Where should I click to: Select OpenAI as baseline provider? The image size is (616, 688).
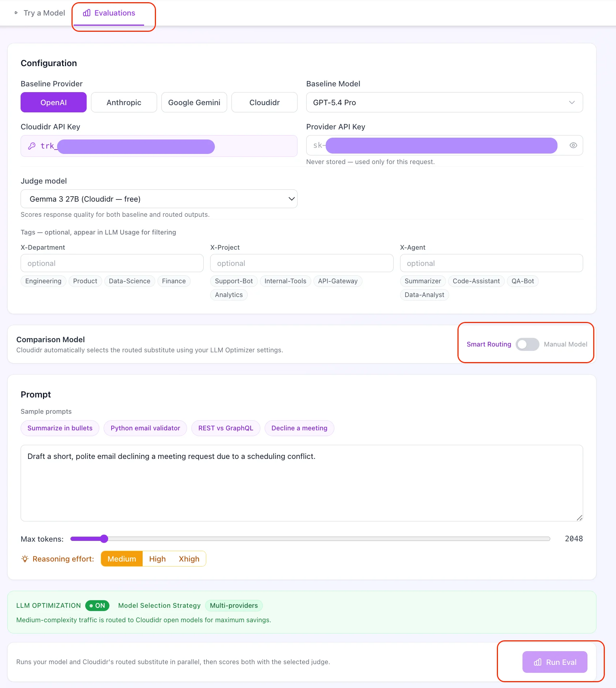[53, 102]
